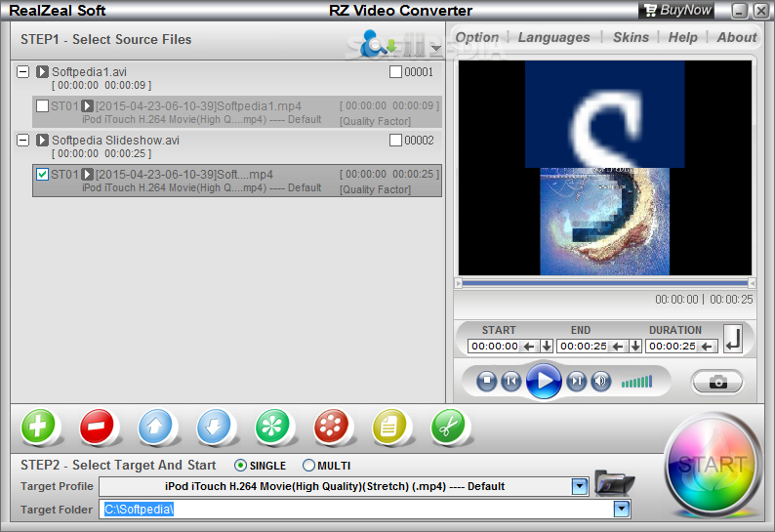Adjust the green volume level bars

637,382
